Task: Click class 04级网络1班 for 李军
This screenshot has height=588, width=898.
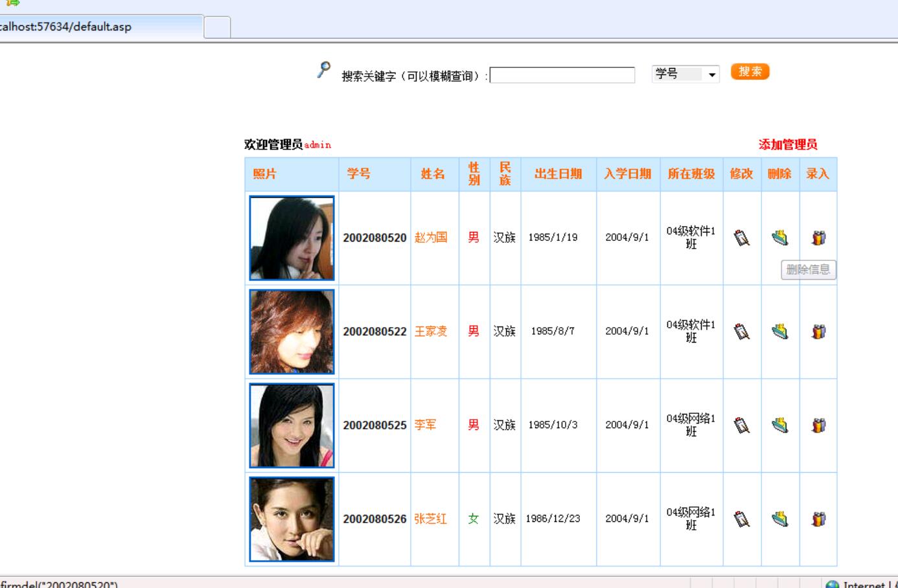Action: (x=691, y=425)
